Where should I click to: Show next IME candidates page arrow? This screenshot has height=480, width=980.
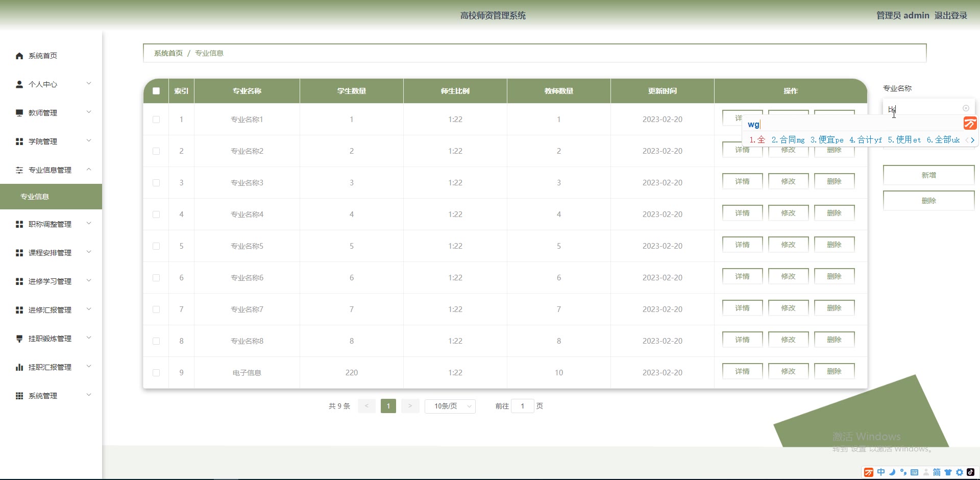coord(973,140)
